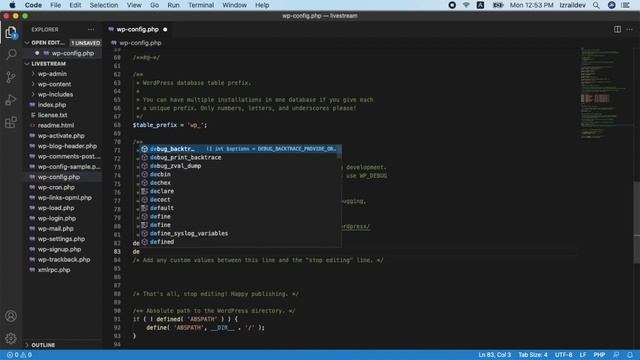640x360 pixels.
Task: Select wp-config.php under Open Editors
Action: (x=62, y=53)
